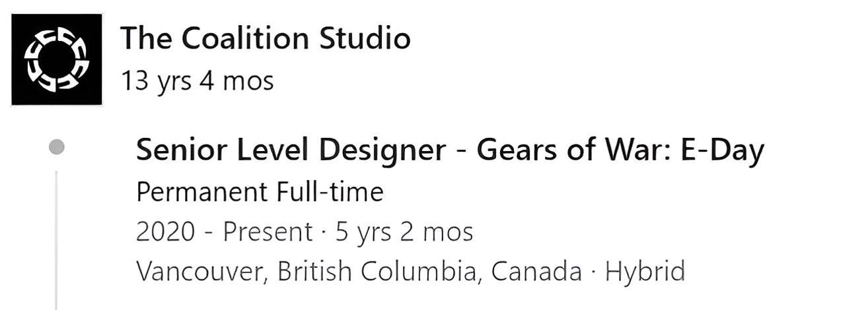
Task: Click the vertical timeline connector line
Action: tap(56, 240)
